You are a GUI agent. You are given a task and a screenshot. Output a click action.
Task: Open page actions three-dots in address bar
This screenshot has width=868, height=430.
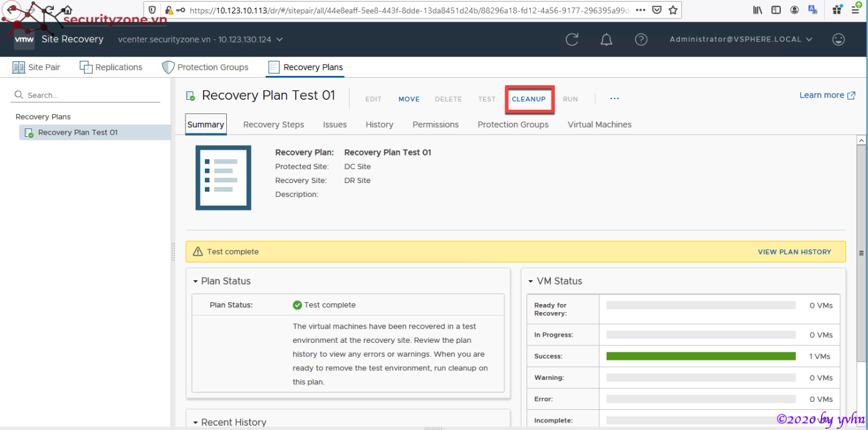tap(641, 10)
